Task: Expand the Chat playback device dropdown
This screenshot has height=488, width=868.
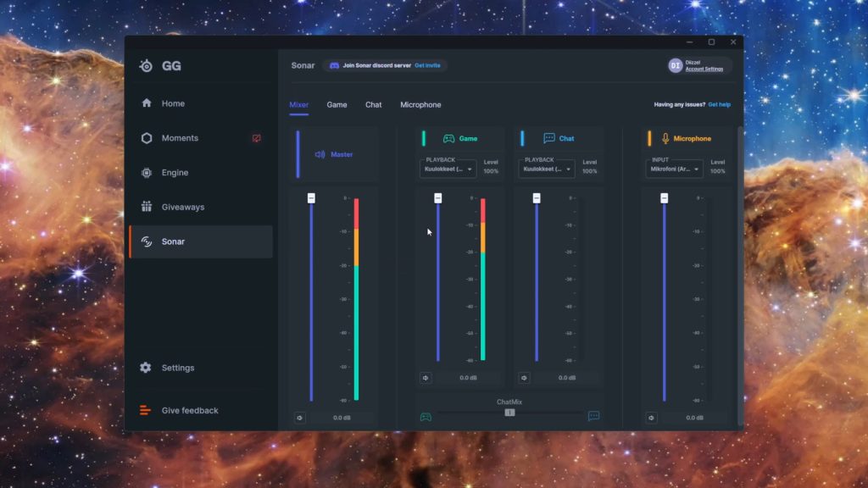Action: tap(547, 169)
